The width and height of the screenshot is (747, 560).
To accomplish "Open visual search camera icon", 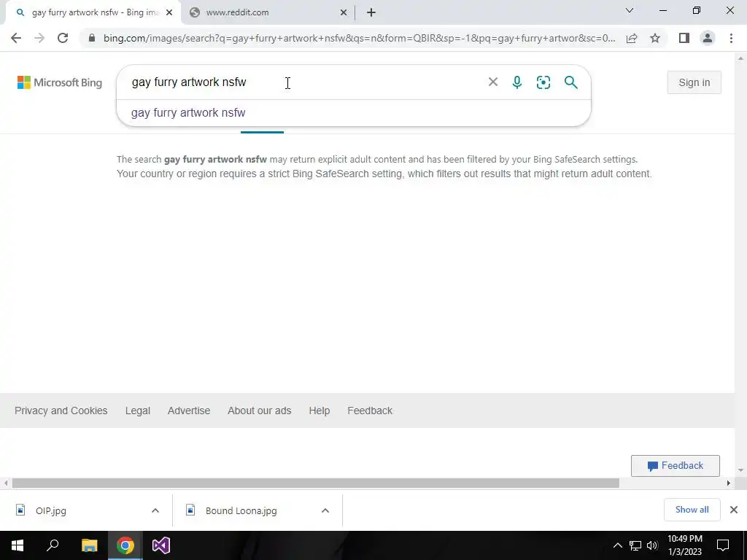I will [x=543, y=82].
